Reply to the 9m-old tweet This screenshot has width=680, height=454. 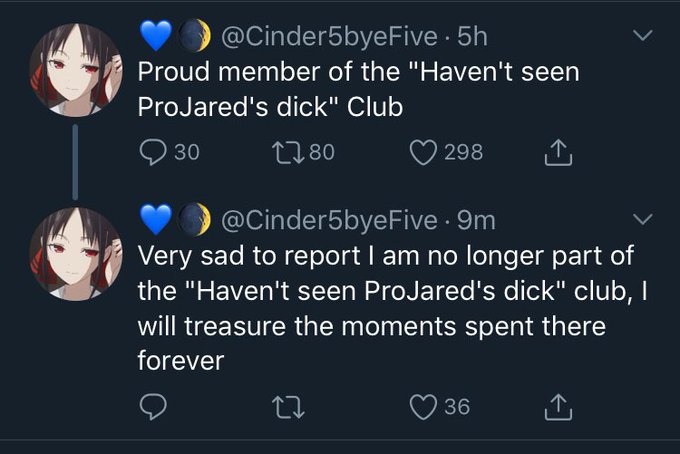pos(154,407)
